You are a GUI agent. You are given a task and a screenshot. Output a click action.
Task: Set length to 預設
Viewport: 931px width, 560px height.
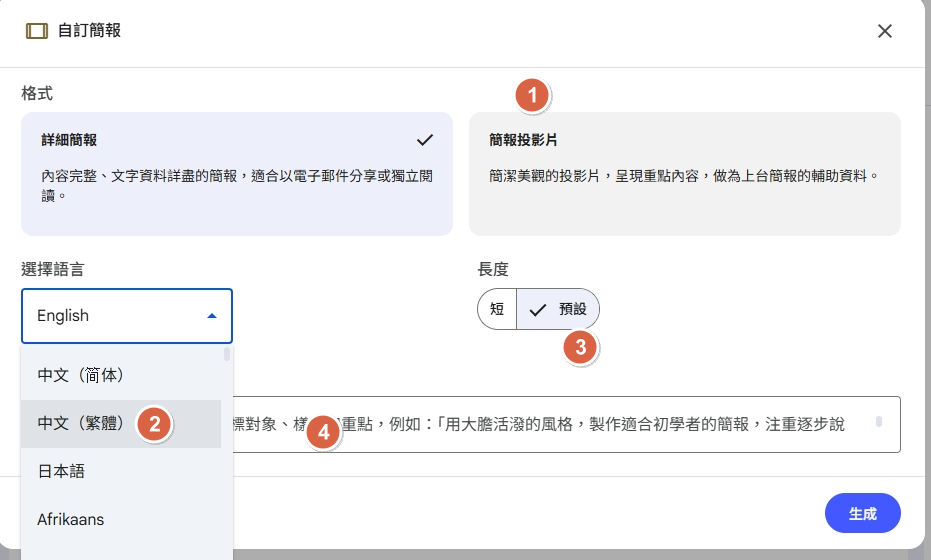[559, 310]
